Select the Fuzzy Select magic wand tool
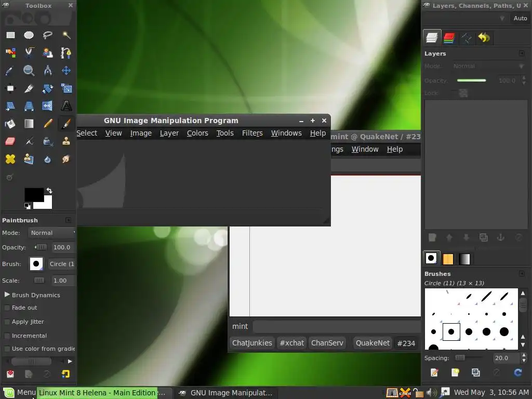The height and width of the screenshot is (399, 532). click(66, 35)
